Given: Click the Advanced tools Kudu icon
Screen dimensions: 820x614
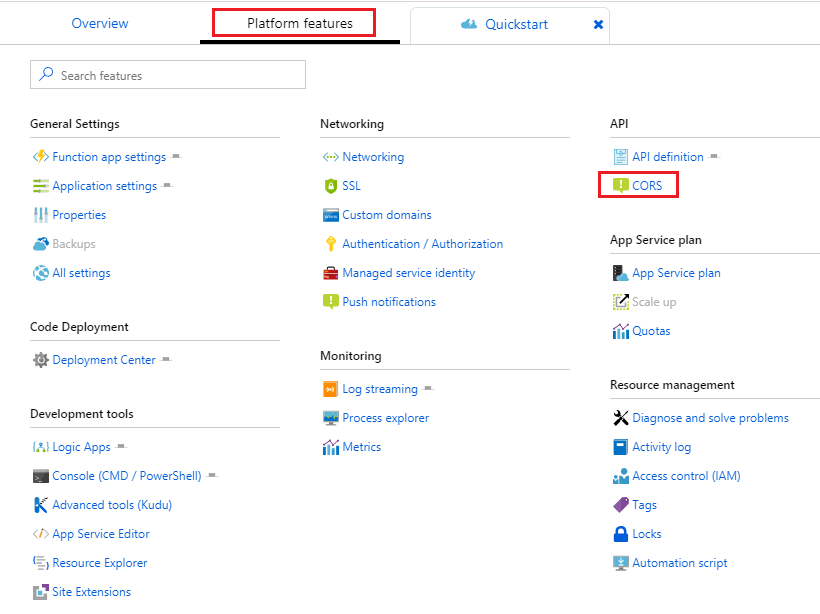Looking at the screenshot, I should point(40,505).
